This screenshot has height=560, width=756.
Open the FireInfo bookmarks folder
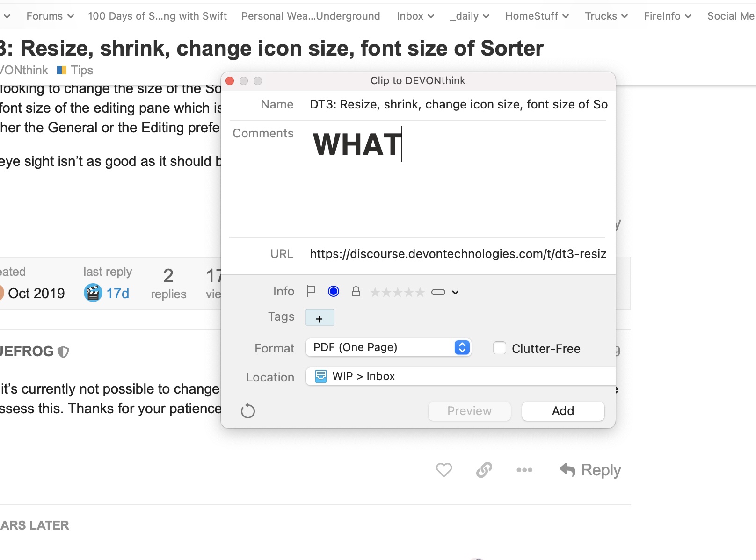(x=668, y=16)
